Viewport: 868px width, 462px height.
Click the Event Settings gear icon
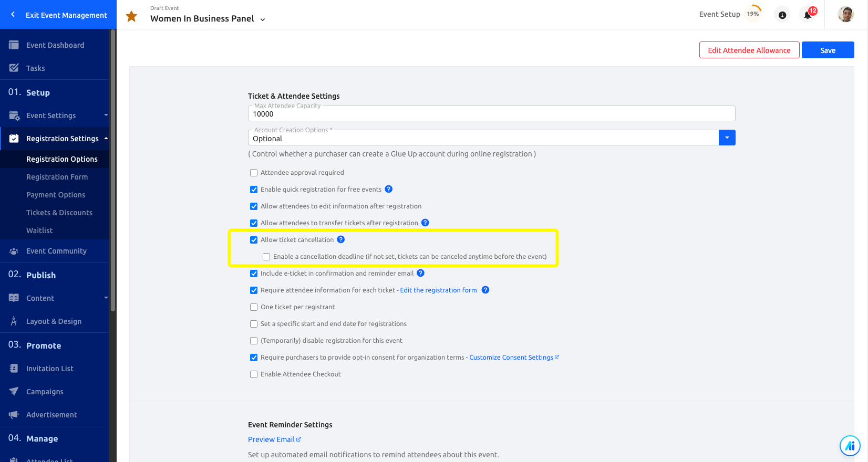[14, 115]
